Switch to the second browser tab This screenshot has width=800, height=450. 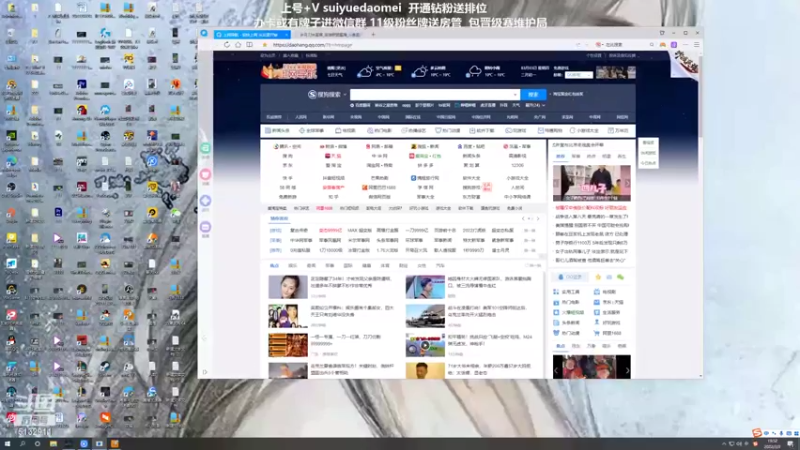pyautogui.click(x=330, y=35)
